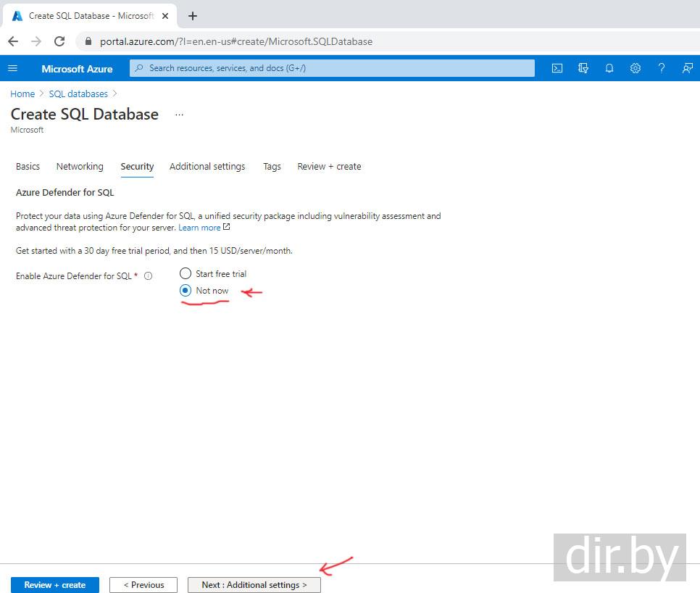Switch to the Networking tab

pyautogui.click(x=80, y=166)
